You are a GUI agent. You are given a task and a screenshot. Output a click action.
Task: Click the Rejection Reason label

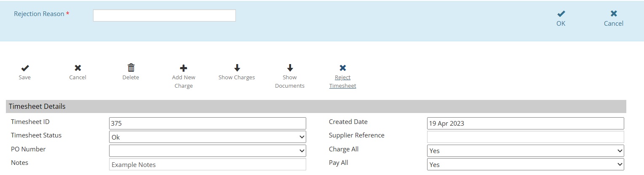[x=39, y=14]
